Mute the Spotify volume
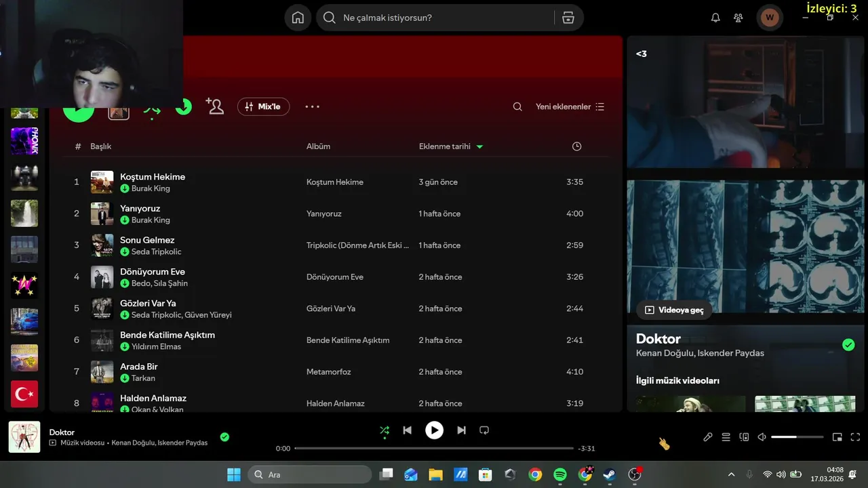Viewport: 868px width, 488px height. coord(762,437)
